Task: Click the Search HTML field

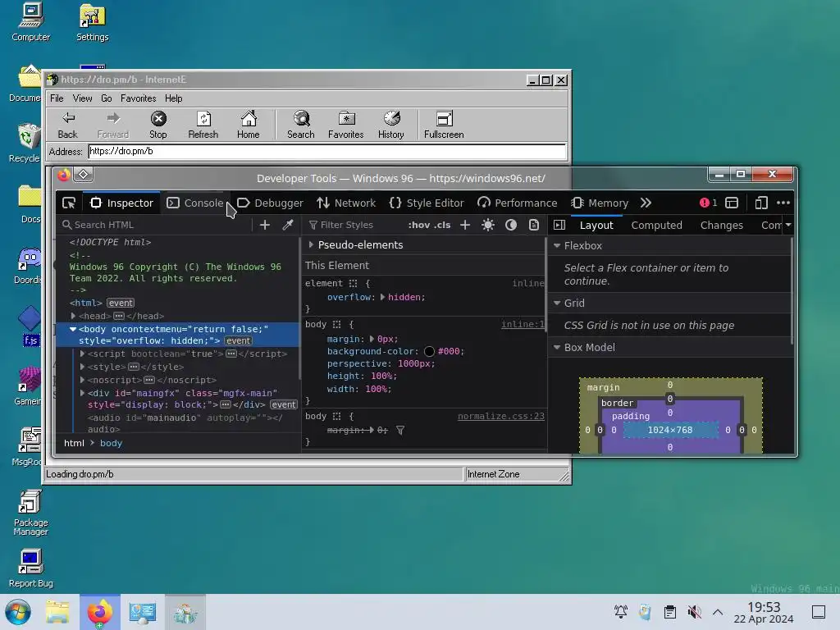Action: click(155, 225)
